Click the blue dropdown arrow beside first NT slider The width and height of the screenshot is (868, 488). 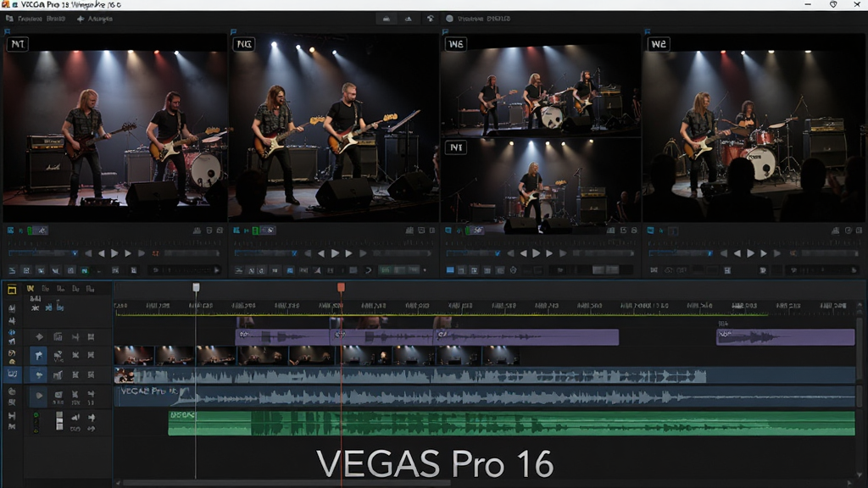(75, 253)
